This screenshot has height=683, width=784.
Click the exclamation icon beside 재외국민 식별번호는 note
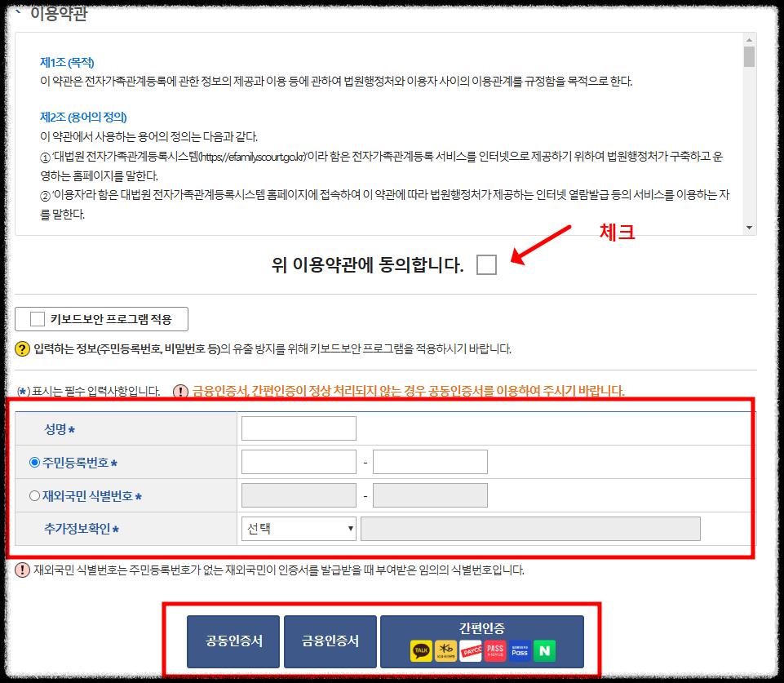pyautogui.click(x=23, y=570)
